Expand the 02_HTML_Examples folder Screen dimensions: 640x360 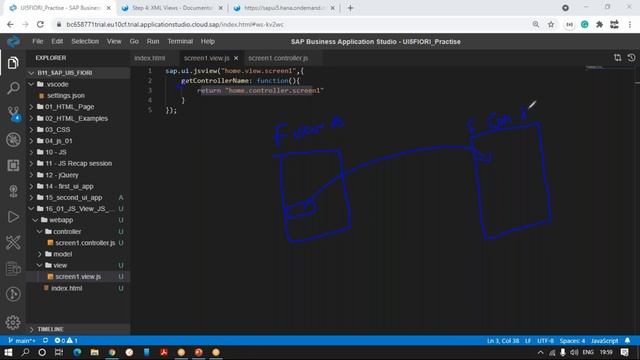[31, 118]
